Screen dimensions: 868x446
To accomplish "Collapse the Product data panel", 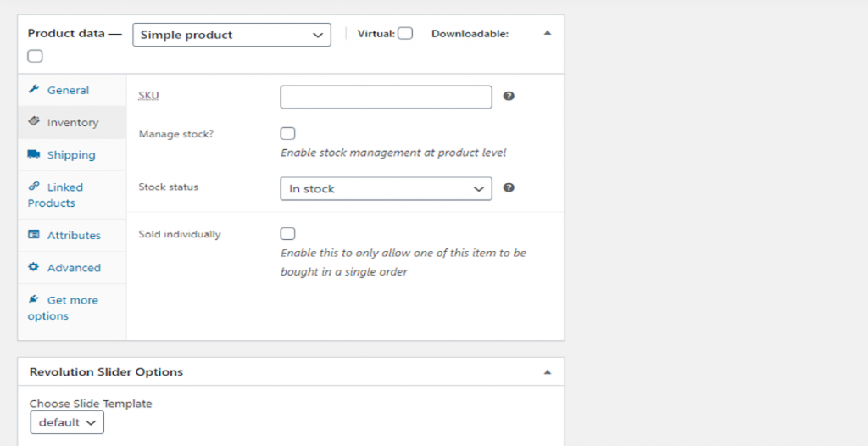I will pyautogui.click(x=548, y=33).
